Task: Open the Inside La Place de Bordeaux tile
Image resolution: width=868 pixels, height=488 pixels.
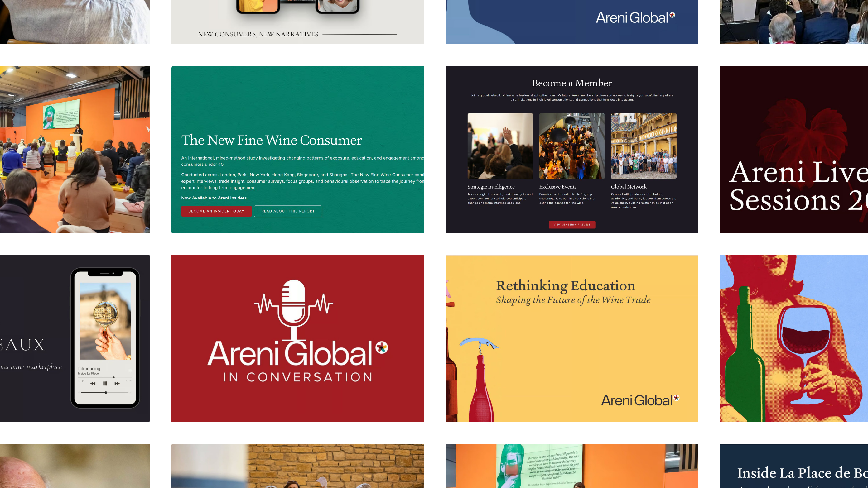Action: (x=794, y=466)
